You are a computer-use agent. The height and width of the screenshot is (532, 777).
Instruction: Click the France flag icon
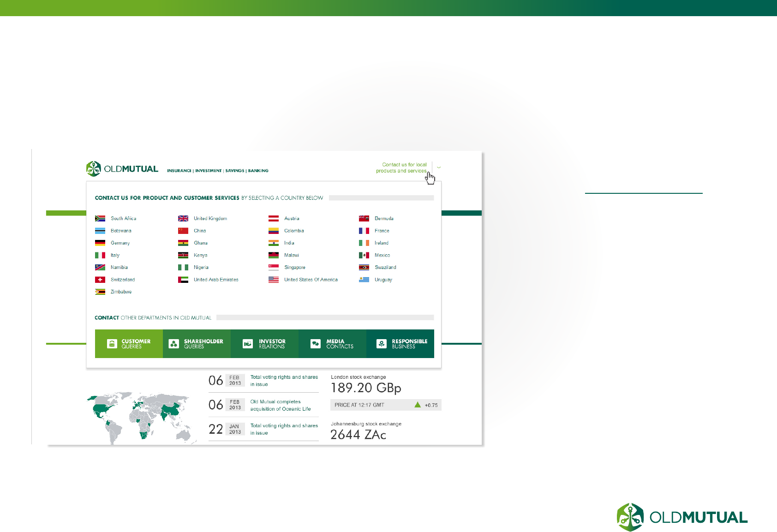[364, 231]
